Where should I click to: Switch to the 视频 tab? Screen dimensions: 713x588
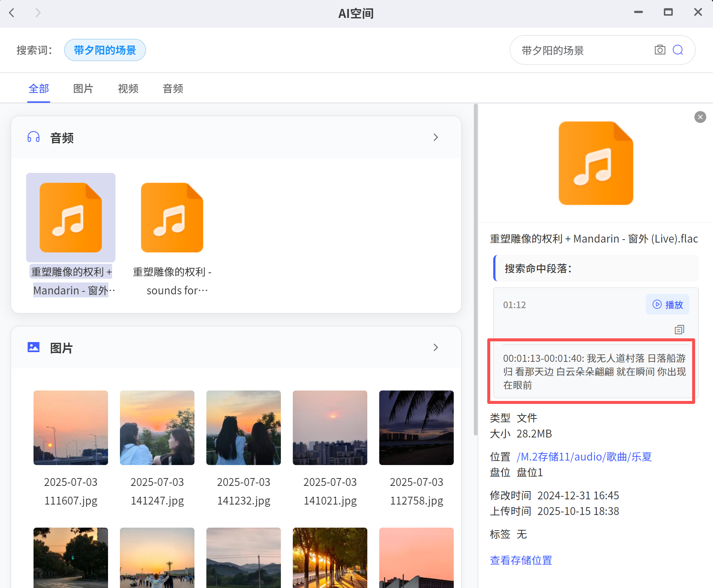pyautogui.click(x=128, y=89)
